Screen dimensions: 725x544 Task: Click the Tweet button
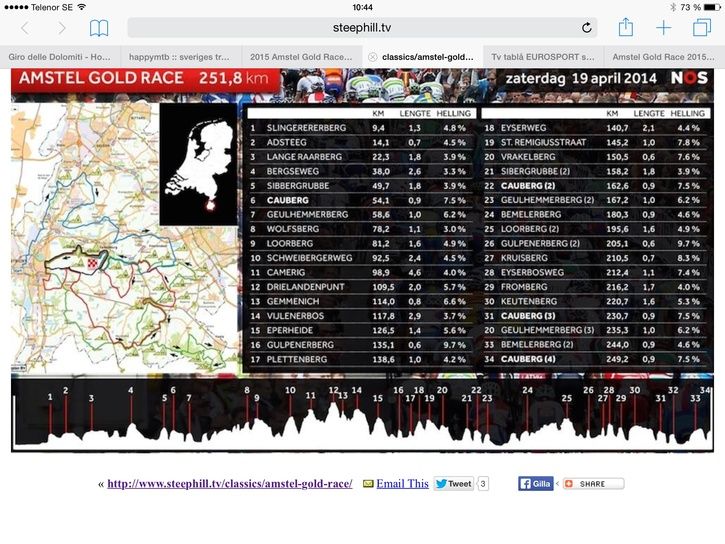pos(454,483)
